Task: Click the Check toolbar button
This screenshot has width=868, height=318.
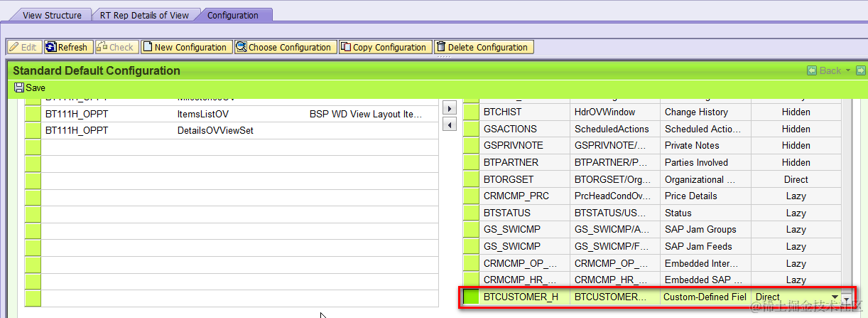Action: coord(115,47)
